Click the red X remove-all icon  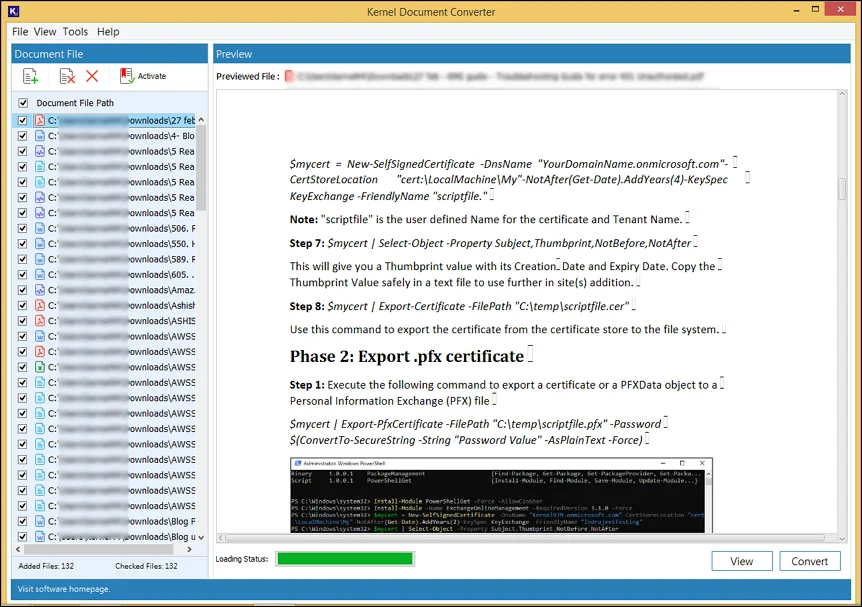[x=92, y=76]
